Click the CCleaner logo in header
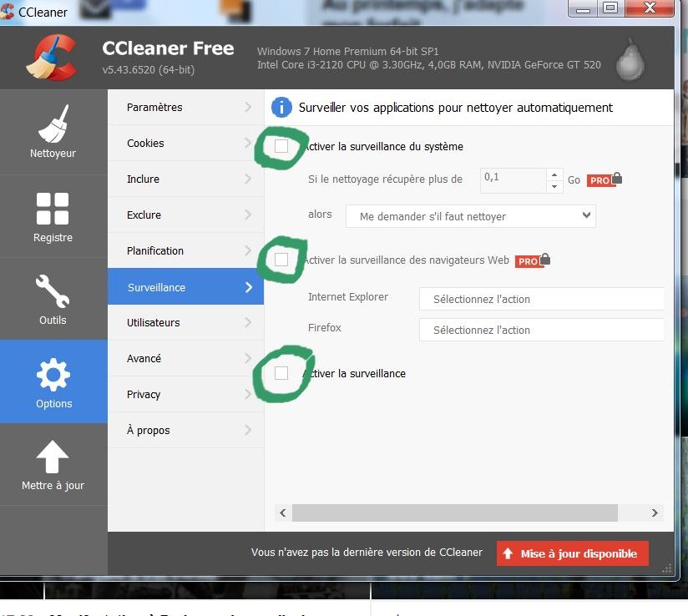Viewport: 688px width, 616px height. pyautogui.click(x=52, y=58)
